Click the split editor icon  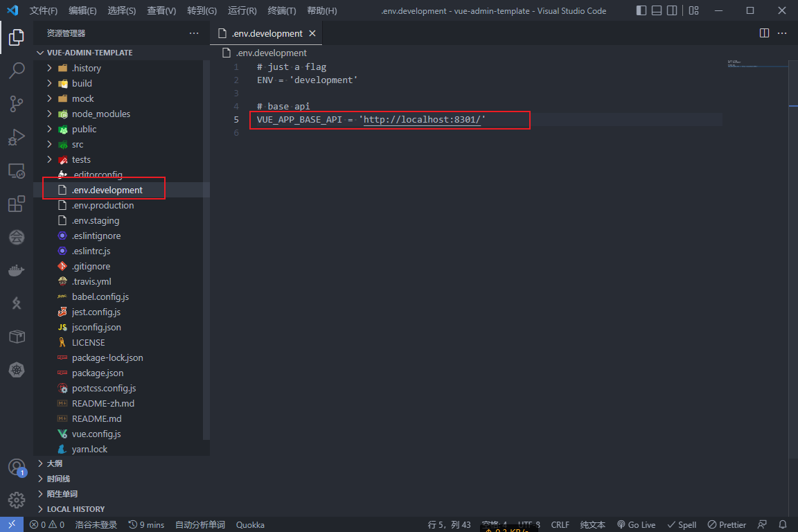pyautogui.click(x=764, y=33)
